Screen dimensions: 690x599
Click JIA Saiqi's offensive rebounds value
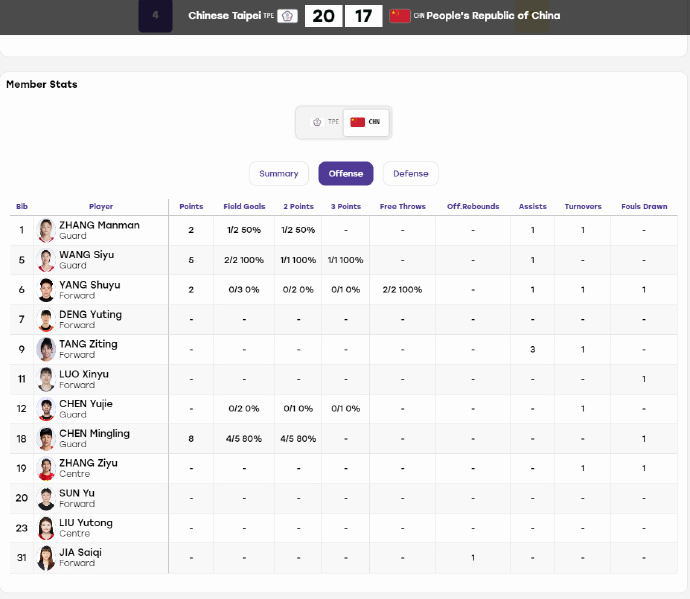[473, 558]
